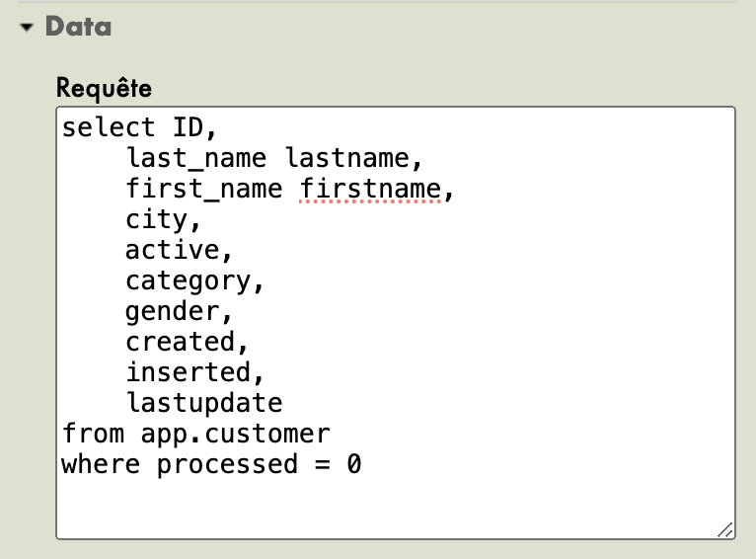Click the 'processed' word in where clause

227,464
